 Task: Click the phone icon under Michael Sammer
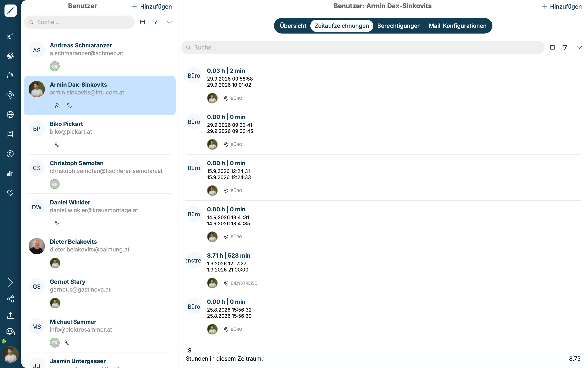tap(67, 343)
